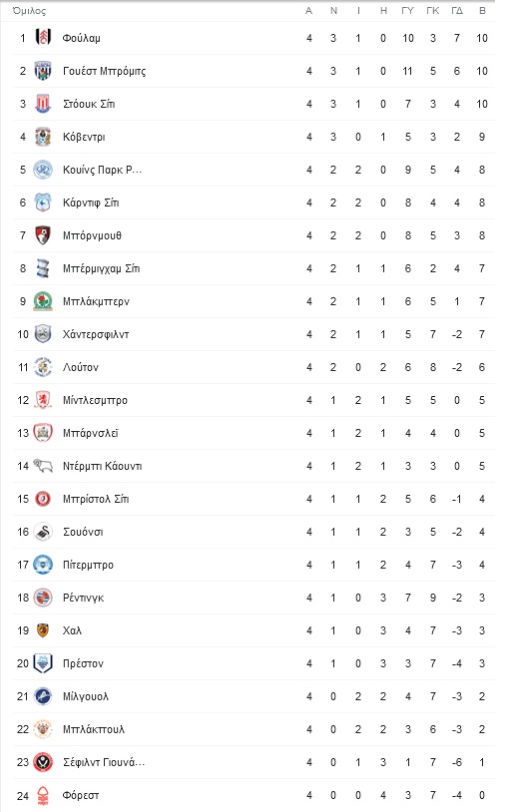Click the Swansea swan crest icon
The width and height of the screenshot is (512, 812).
click(43, 532)
